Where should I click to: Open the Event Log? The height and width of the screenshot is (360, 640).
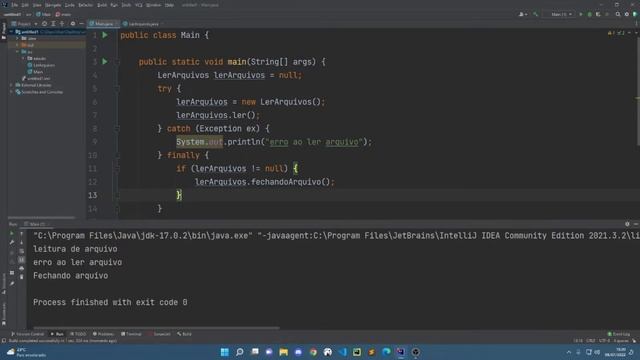pyautogui.click(x=619, y=334)
